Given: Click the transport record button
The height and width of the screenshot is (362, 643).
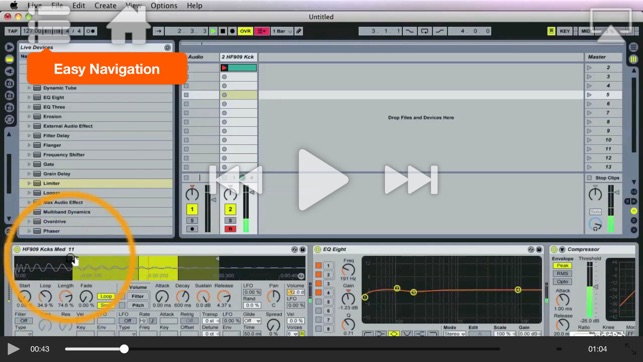Looking at the screenshot, I should point(232,31).
